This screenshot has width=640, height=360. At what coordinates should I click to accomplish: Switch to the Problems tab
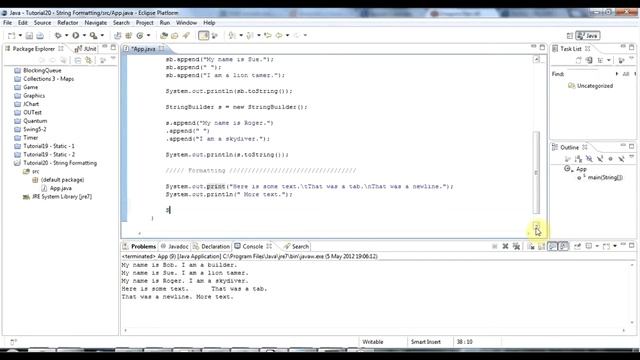(139, 247)
